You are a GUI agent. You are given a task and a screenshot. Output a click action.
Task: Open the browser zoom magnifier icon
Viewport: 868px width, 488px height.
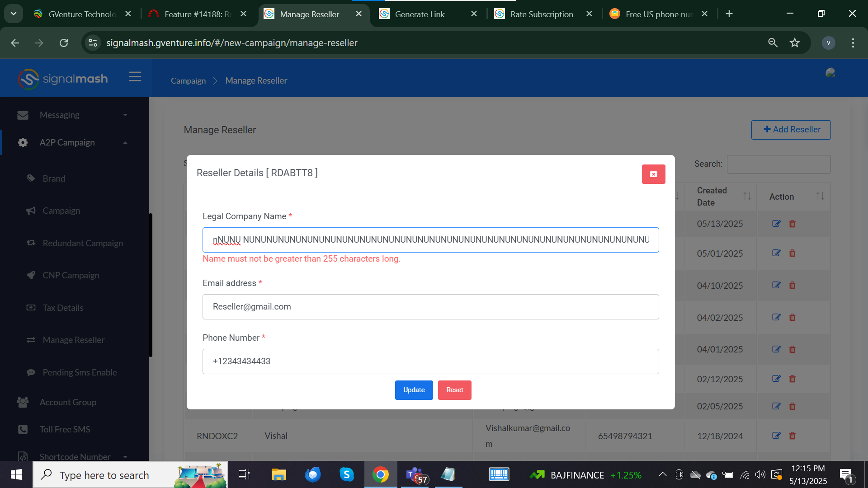pos(773,43)
